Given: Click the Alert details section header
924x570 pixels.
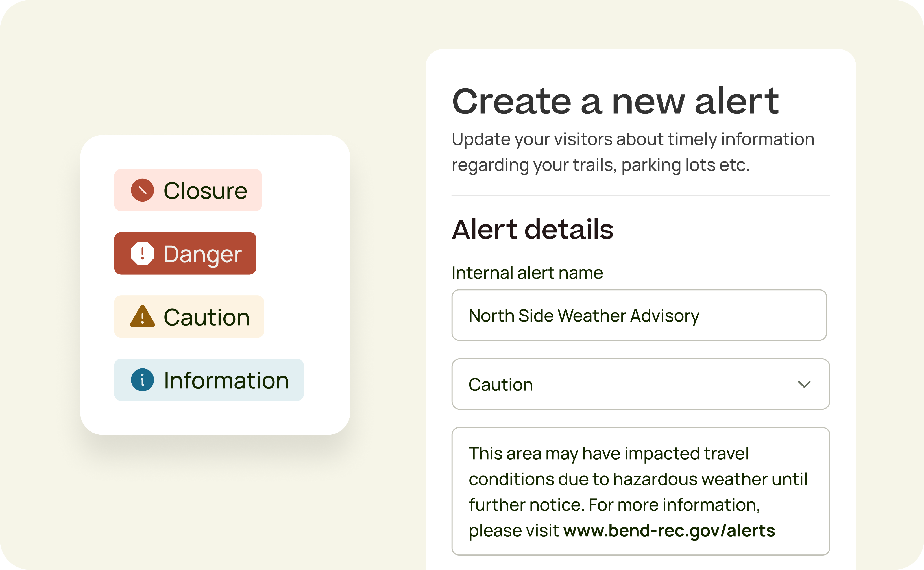Looking at the screenshot, I should click(533, 229).
